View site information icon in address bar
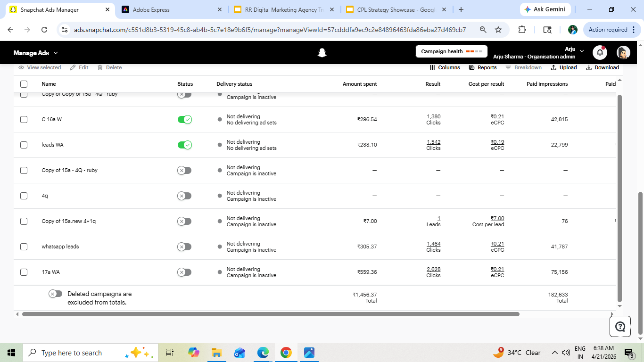This screenshot has height=362, width=644. (x=65, y=30)
